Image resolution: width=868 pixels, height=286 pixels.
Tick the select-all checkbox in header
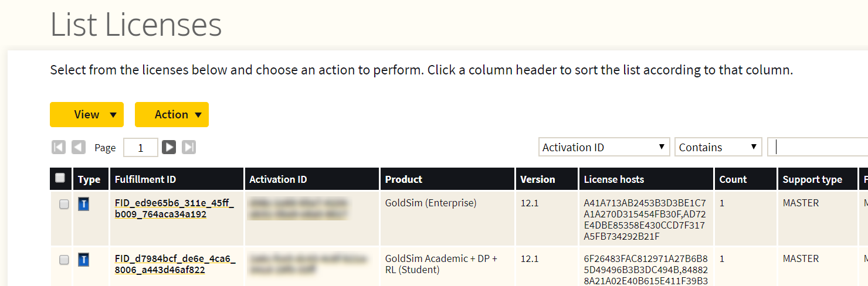(x=60, y=178)
